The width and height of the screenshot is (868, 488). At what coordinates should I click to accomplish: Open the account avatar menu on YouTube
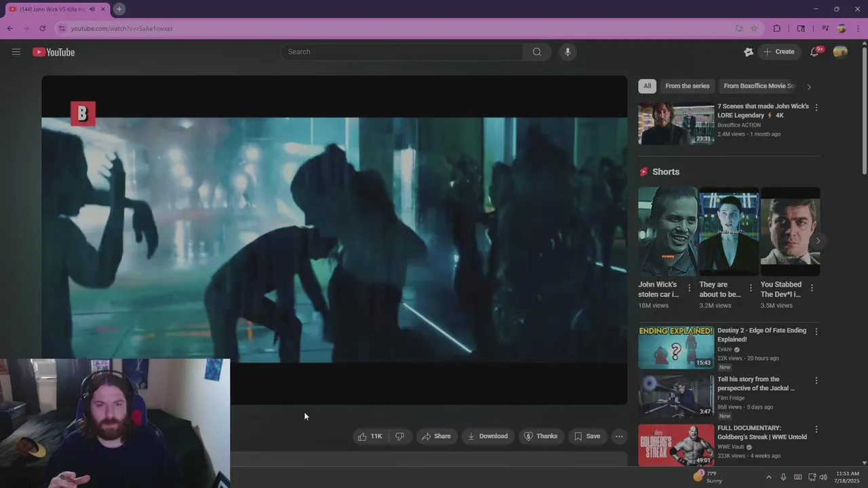pos(840,52)
